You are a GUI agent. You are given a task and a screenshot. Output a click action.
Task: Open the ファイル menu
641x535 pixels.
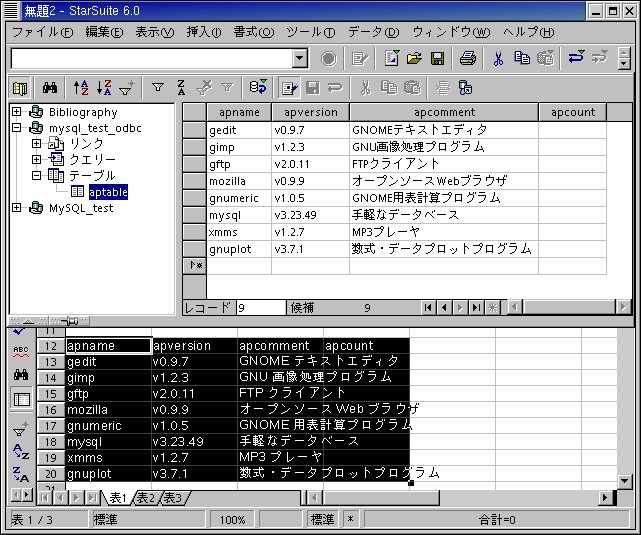[43, 32]
